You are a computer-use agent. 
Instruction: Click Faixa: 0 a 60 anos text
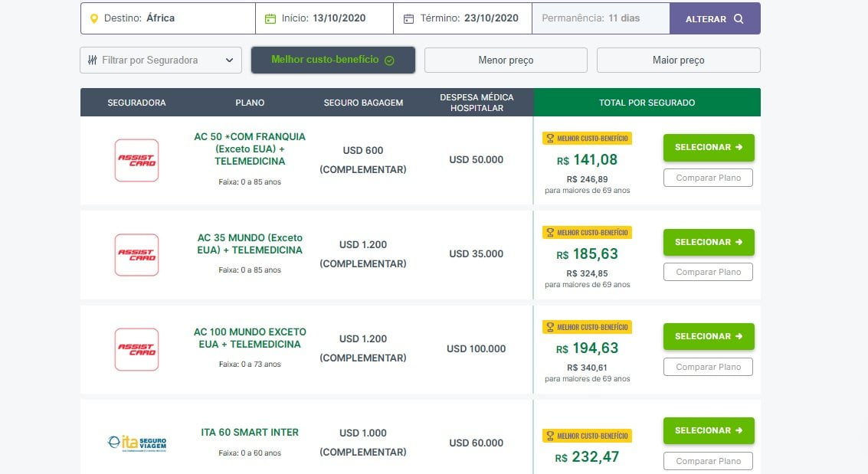coord(250,453)
